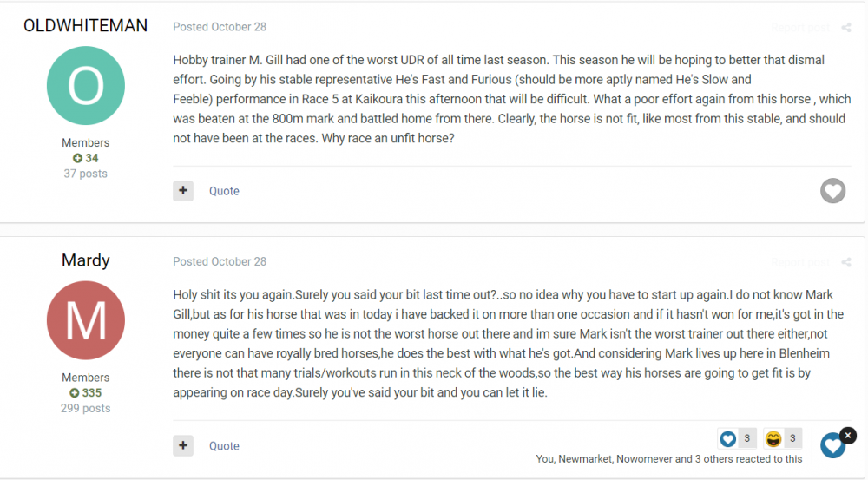Quote Mardy's post
The height and width of the screenshot is (480, 868).
point(224,446)
